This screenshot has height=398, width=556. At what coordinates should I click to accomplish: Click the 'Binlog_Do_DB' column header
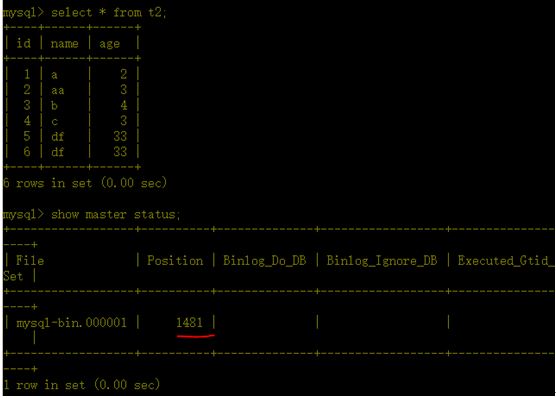point(265,261)
